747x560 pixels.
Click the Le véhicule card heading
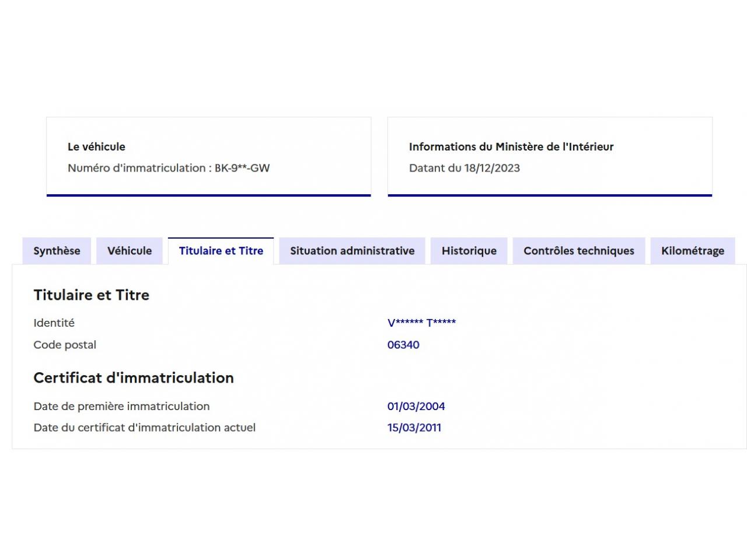pos(96,147)
